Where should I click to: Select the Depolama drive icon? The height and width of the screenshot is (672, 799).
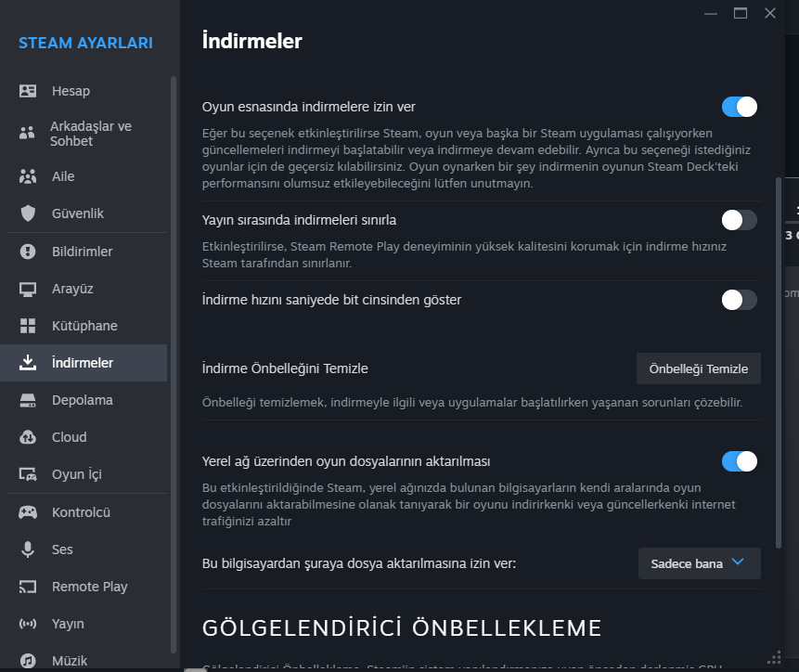tap(28, 400)
